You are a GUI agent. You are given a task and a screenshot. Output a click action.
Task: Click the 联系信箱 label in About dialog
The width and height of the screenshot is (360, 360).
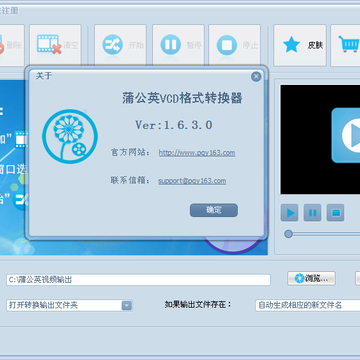click(130, 181)
